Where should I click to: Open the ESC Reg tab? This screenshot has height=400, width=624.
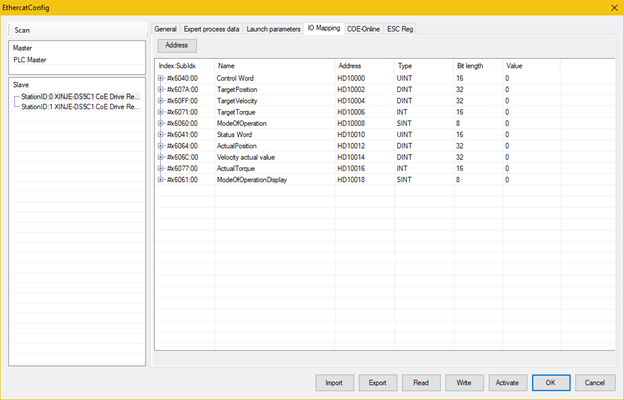[x=400, y=29]
